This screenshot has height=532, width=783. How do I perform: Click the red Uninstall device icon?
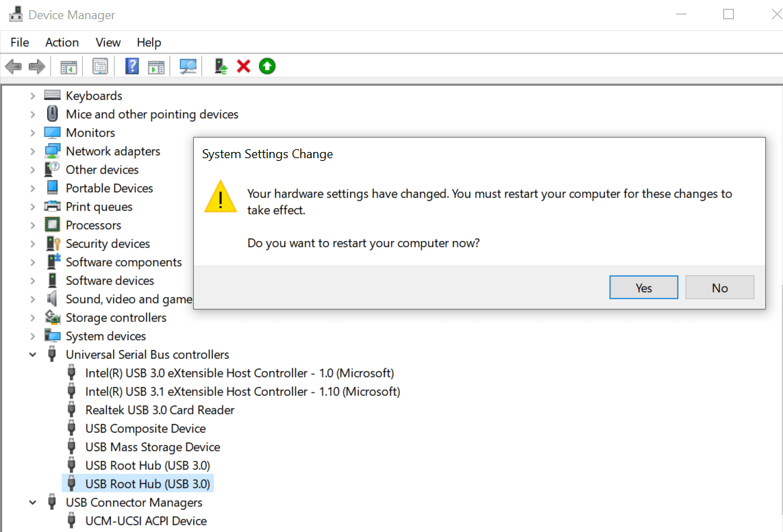point(243,66)
